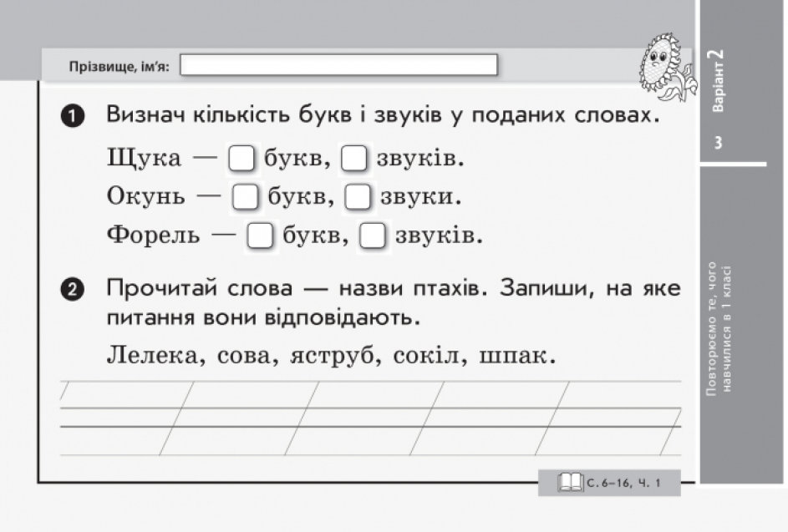
Task: Click the word Окунь
Action: coord(145,196)
